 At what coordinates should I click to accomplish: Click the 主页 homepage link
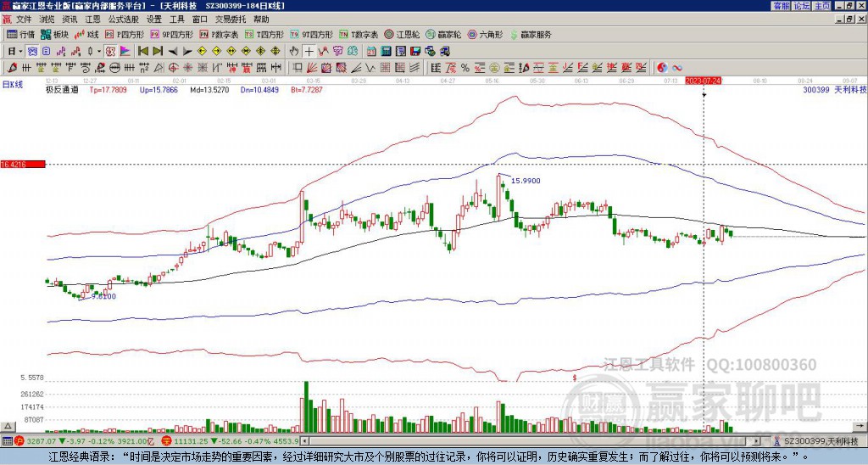(821, 6)
